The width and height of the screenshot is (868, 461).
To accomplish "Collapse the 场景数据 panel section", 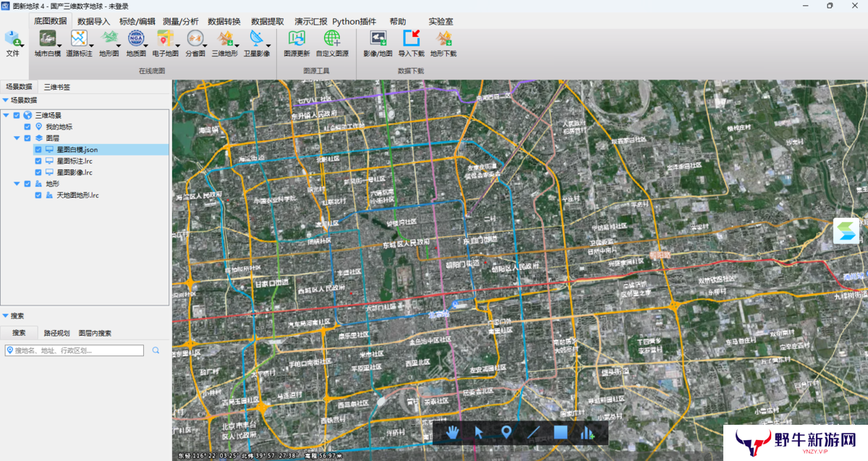I will [6, 101].
